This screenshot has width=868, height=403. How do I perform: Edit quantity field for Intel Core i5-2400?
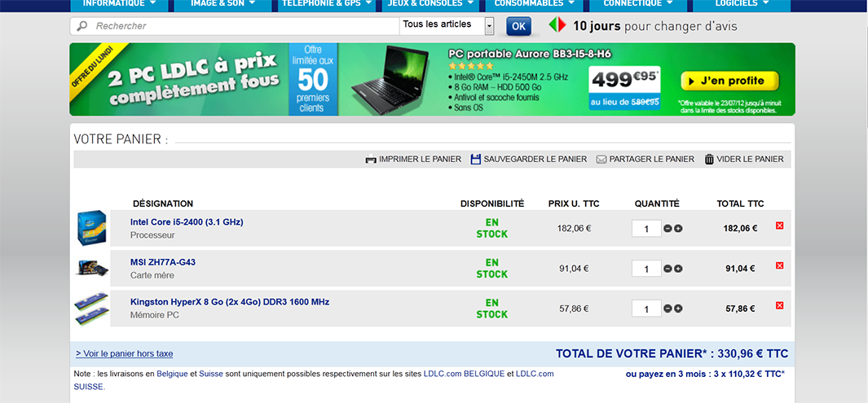(x=646, y=228)
